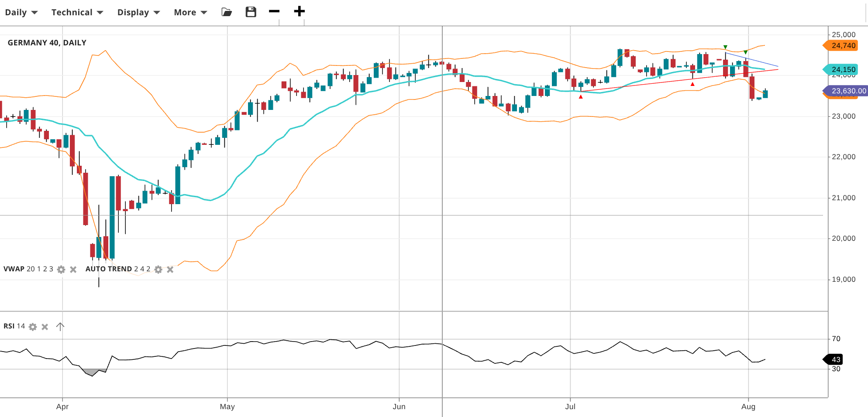This screenshot has height=417, width=868.
Task: Remove the AUTO TREND indicator
Action: tap(170, 270)
